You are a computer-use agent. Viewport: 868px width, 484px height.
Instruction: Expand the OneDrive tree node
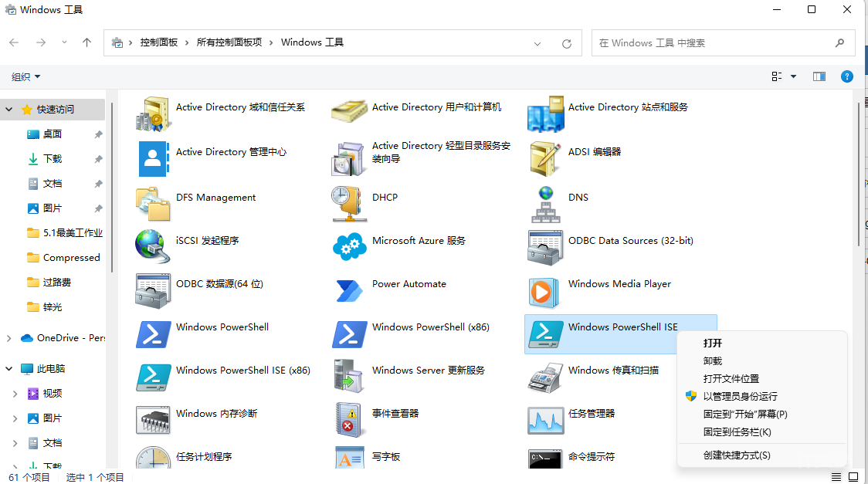click(x=9, y=338)
